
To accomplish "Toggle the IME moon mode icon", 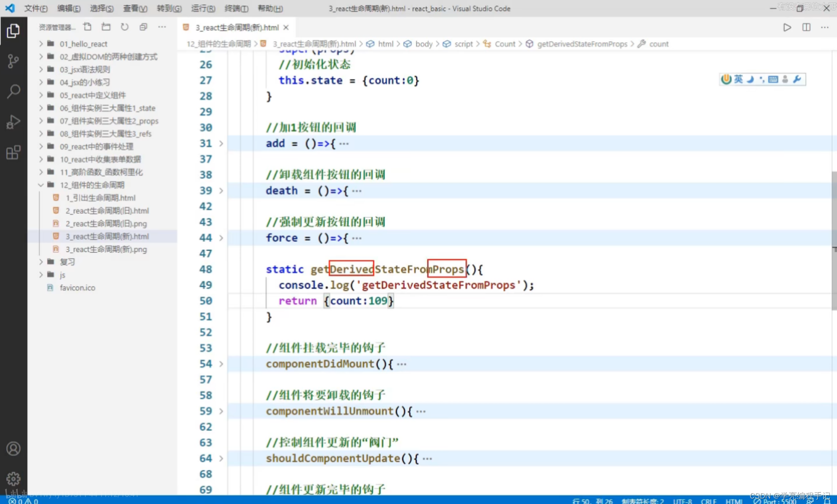I will [750, 79].
